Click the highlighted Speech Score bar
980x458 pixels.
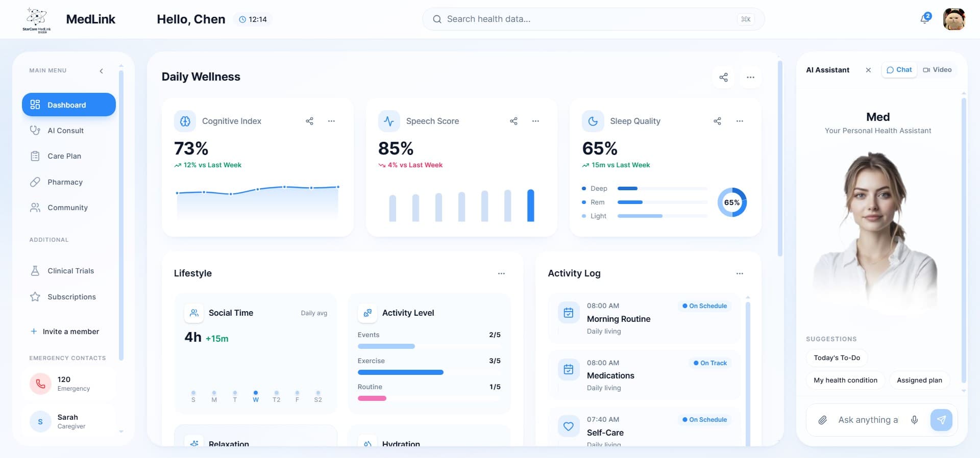pyautogui.click(x=531, y=206)
